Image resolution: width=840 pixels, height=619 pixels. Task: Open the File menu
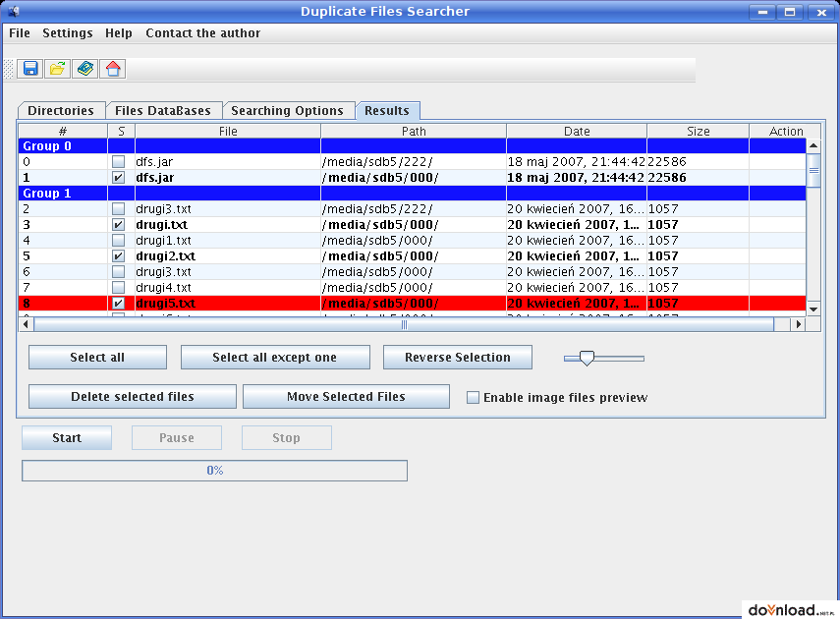point(20,33)
